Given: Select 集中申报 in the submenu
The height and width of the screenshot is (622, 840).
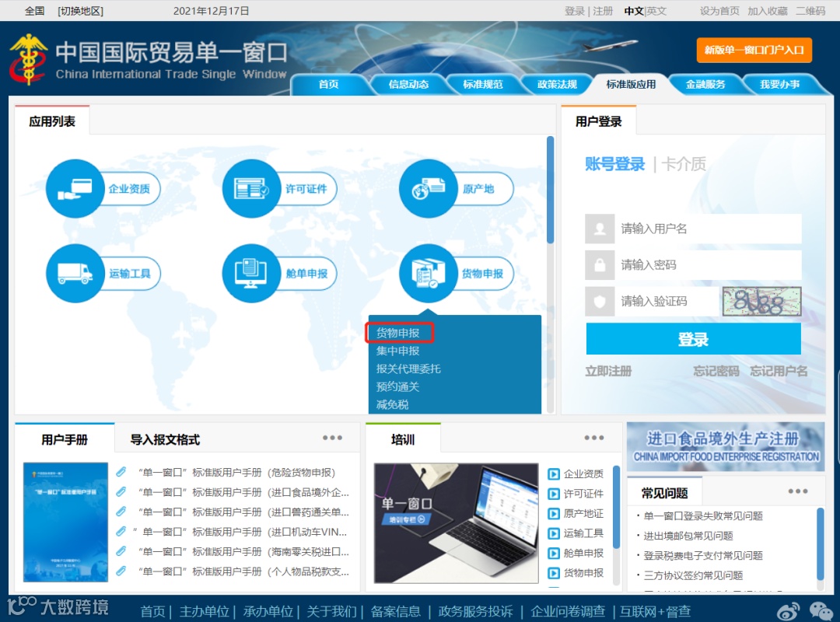Looking at the screenshot, I should tap(398, 351).
